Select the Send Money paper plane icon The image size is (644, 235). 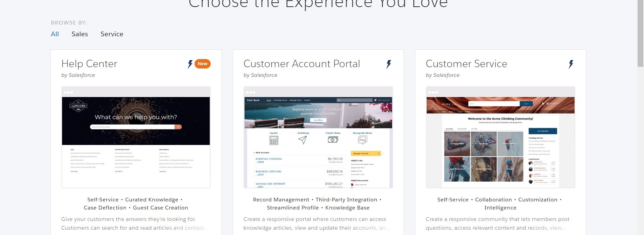pos(303,140)
